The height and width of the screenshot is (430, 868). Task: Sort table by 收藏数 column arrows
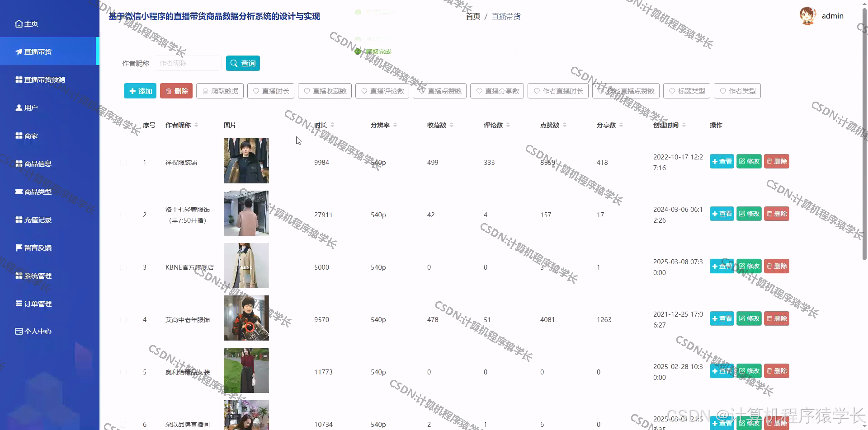click(452, 125)
